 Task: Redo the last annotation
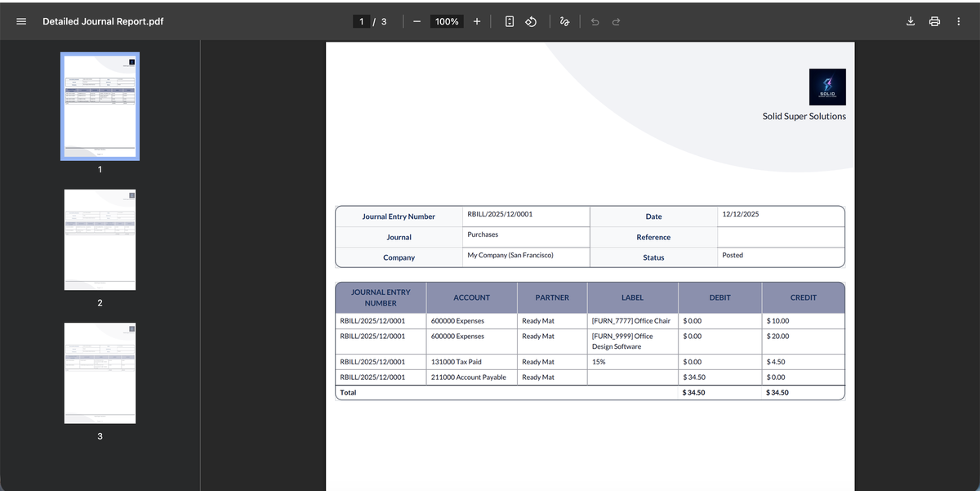pyautogui.click(x=616, y=21)
